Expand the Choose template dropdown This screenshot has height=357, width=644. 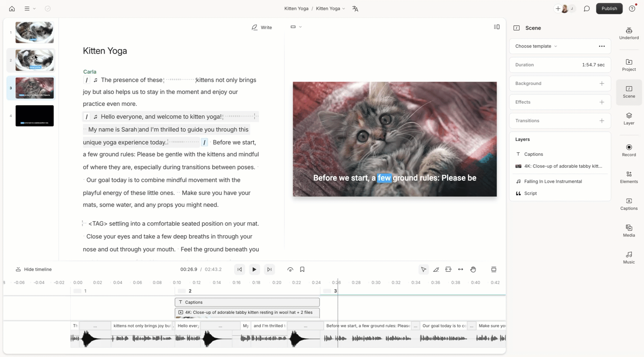pyautogui.click(x=536, y=46)
